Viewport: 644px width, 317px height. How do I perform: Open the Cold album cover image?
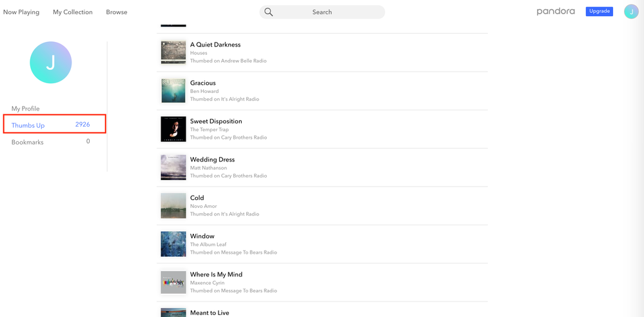click(173, 206)
